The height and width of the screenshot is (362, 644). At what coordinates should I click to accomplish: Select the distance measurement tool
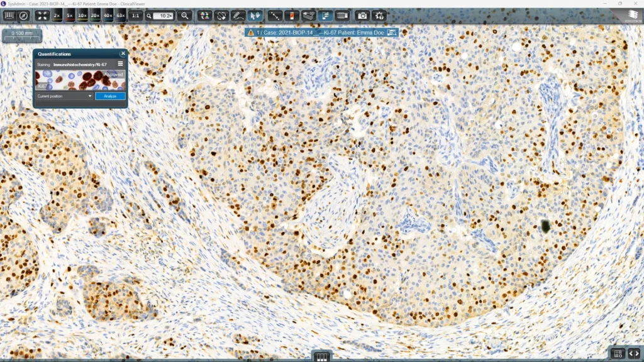pos(275,16)
